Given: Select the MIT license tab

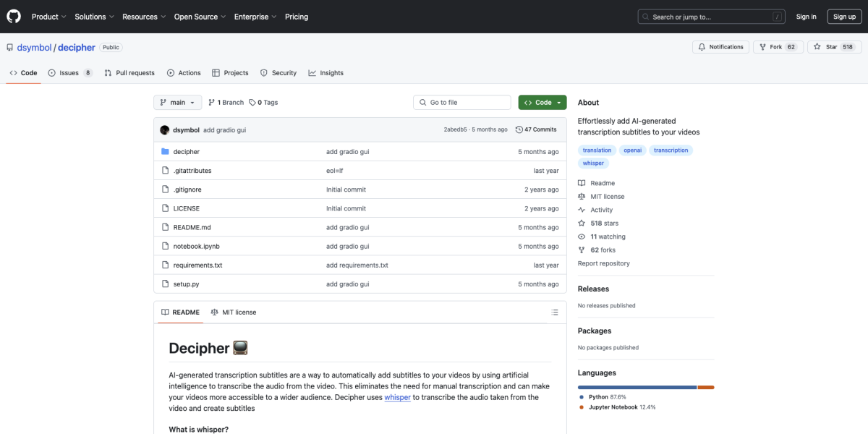Looking at the screenshot, I should [x=233, y=312].
